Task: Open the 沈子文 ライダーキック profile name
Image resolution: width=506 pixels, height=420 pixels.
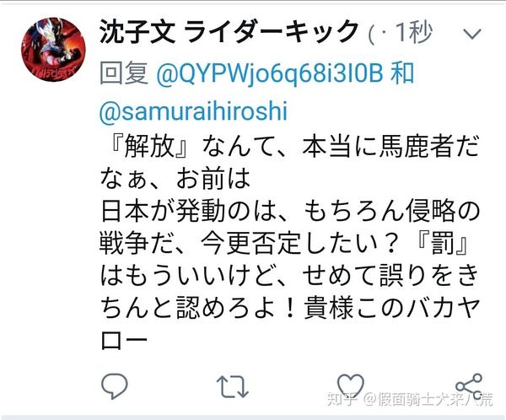Action: pyautogui.click(x=229, y=31)
